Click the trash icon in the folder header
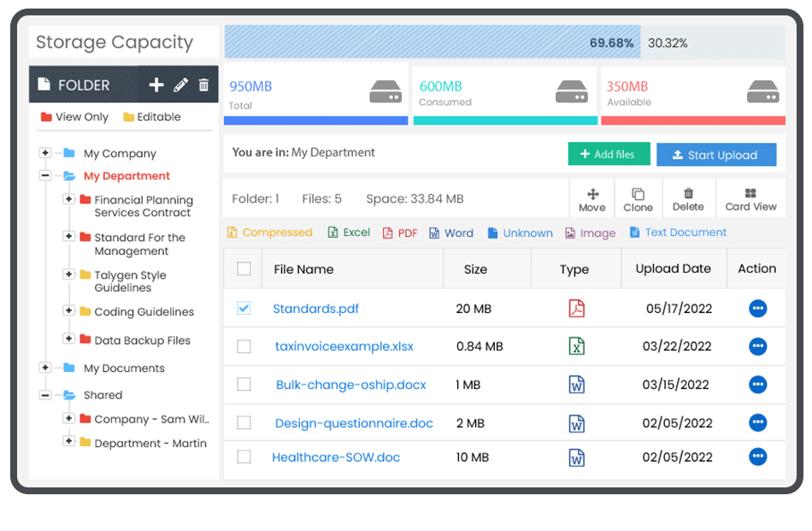Viewport: 812px width, 531px height. click(x=203, y=85)
